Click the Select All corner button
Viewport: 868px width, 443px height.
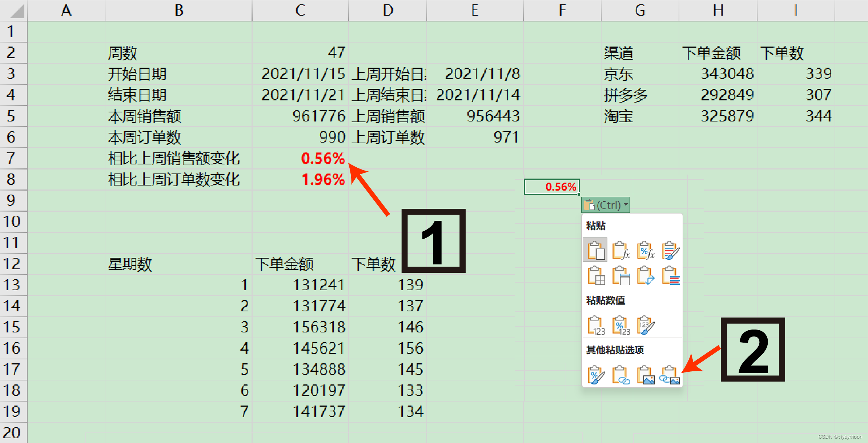point(13,11)
